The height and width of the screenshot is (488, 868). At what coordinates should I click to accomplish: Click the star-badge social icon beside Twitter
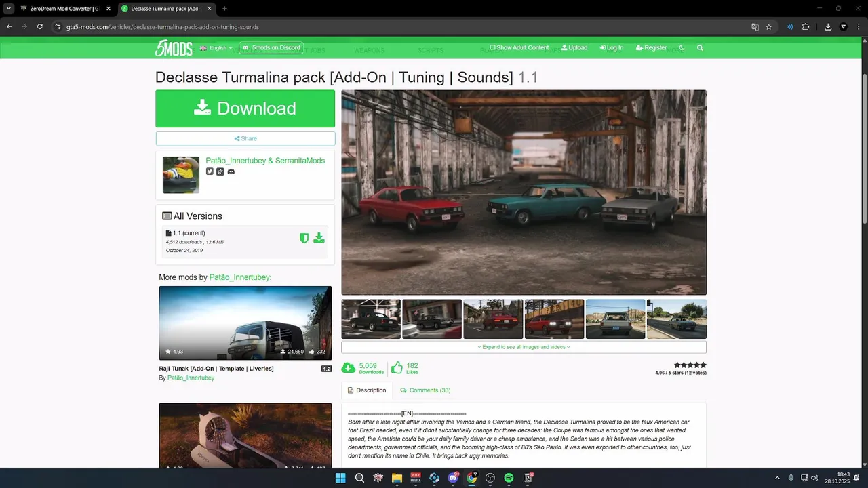tap(220, 172)
